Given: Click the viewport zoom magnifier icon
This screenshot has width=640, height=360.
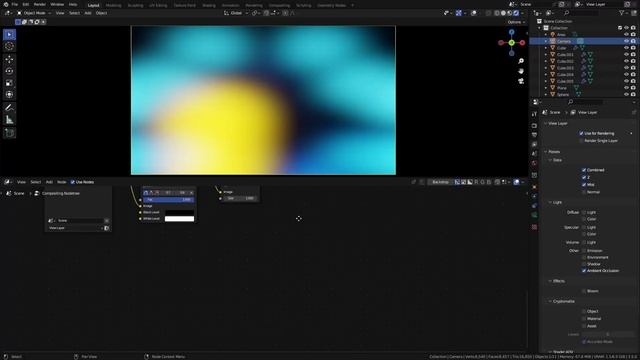Looking at the screenshot, I should point(521,61).
